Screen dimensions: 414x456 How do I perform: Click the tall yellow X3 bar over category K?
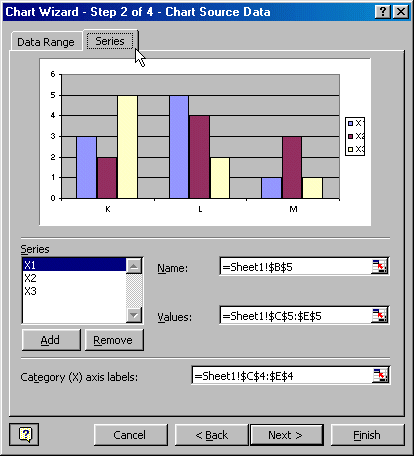[127, 147]
